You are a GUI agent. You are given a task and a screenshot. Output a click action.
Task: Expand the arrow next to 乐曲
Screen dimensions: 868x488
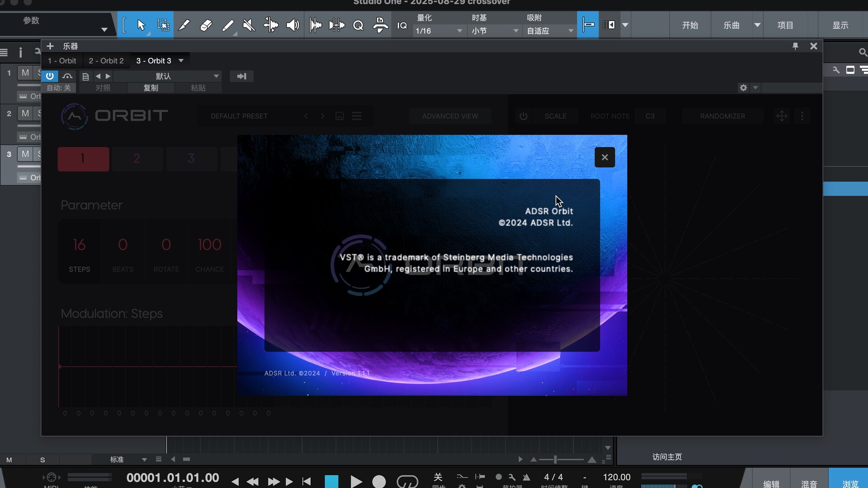[757, 25]
